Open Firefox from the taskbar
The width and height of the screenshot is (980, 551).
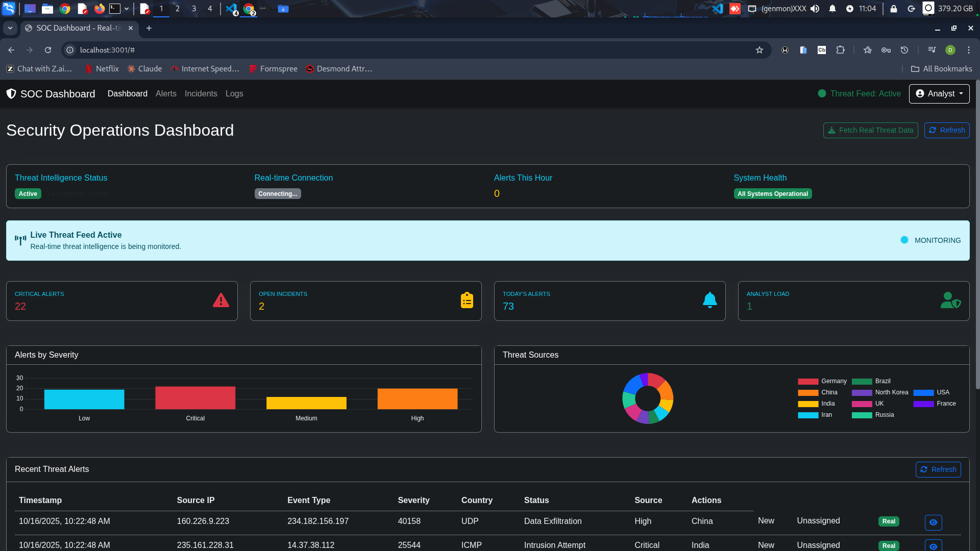click(x=100, y=9)
